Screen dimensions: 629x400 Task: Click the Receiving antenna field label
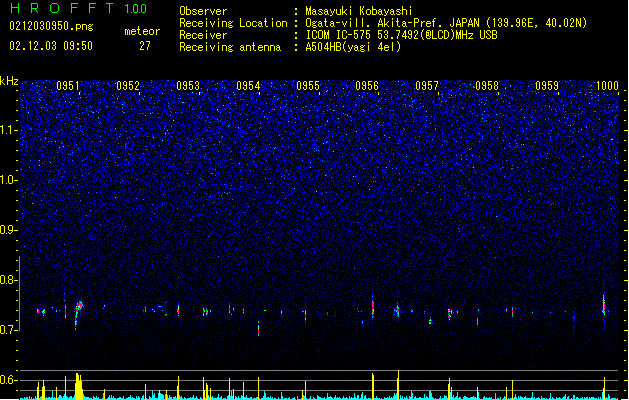tap(230, 47)
